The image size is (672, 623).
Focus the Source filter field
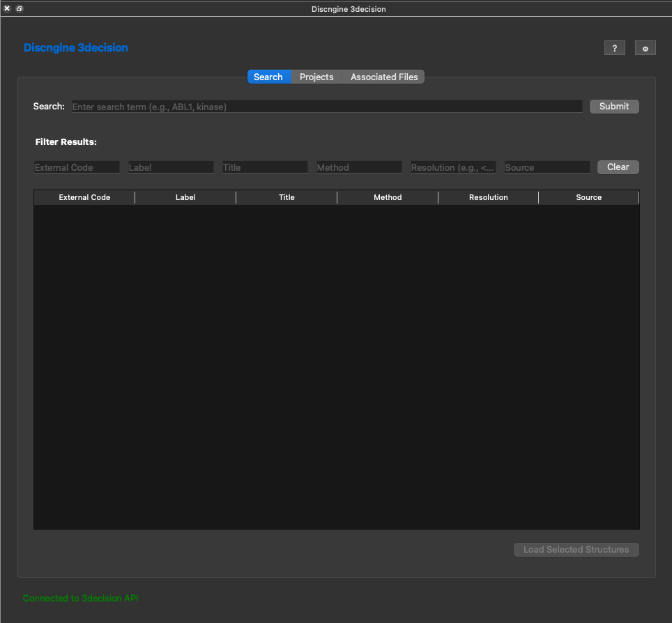(x=547, y=167)
